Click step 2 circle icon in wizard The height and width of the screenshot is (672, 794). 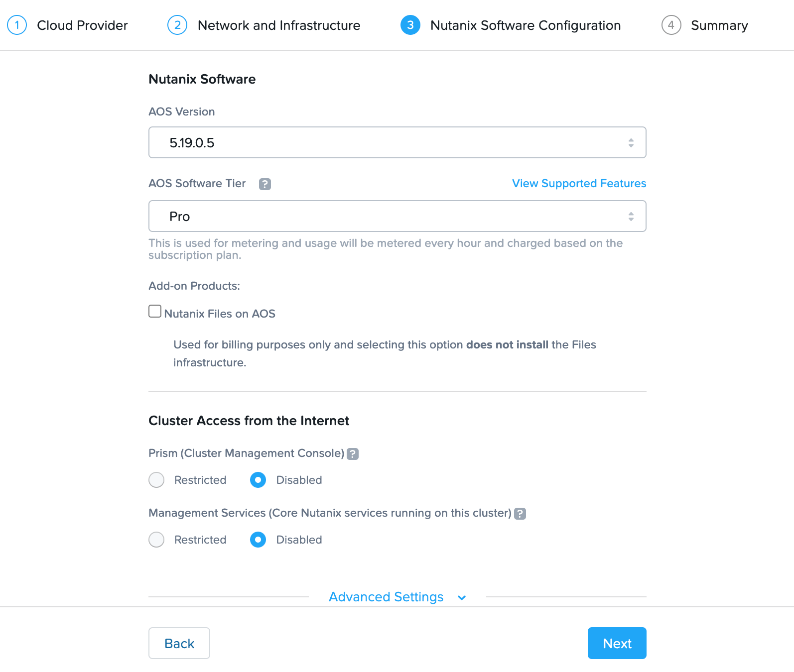177,25
